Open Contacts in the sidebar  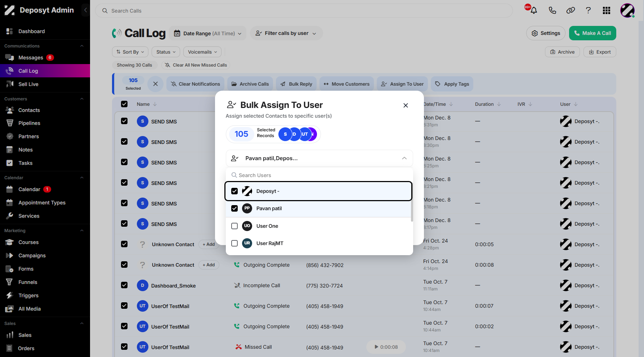(x=29, y=110)
